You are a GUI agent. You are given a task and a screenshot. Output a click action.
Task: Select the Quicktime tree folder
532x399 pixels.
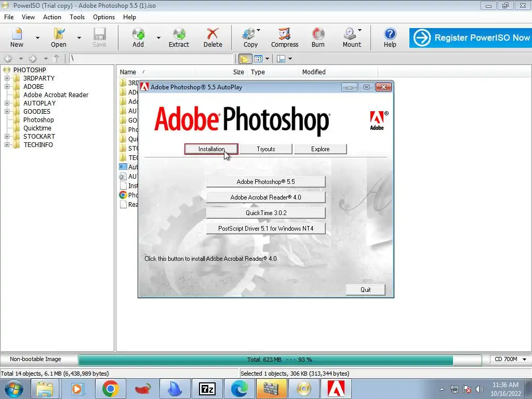click(x=37, y=128)
